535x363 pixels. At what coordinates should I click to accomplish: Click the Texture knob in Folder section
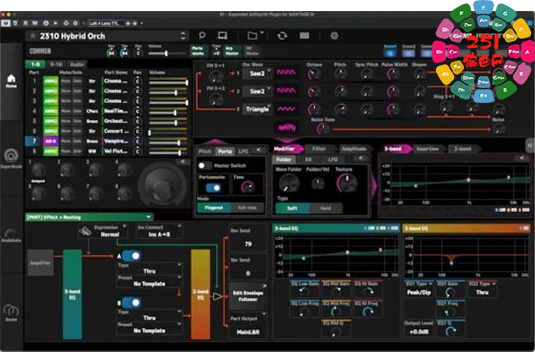click(347, 183)
